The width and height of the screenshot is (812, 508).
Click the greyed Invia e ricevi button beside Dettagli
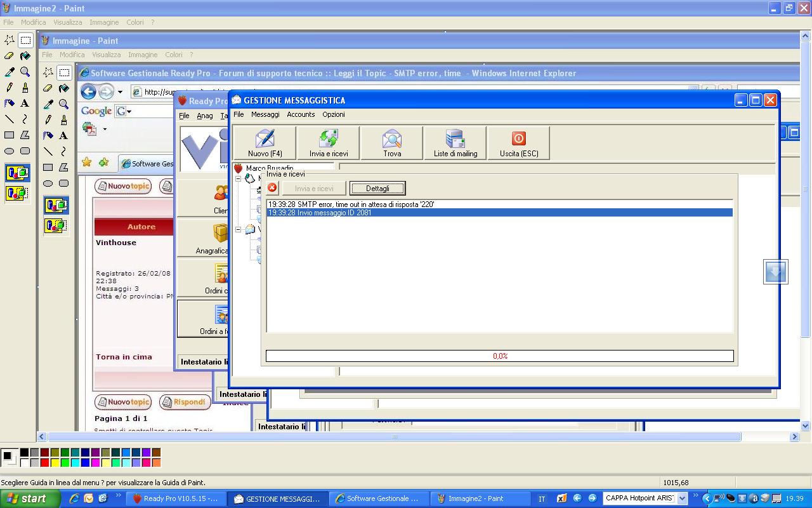point(314,189)
